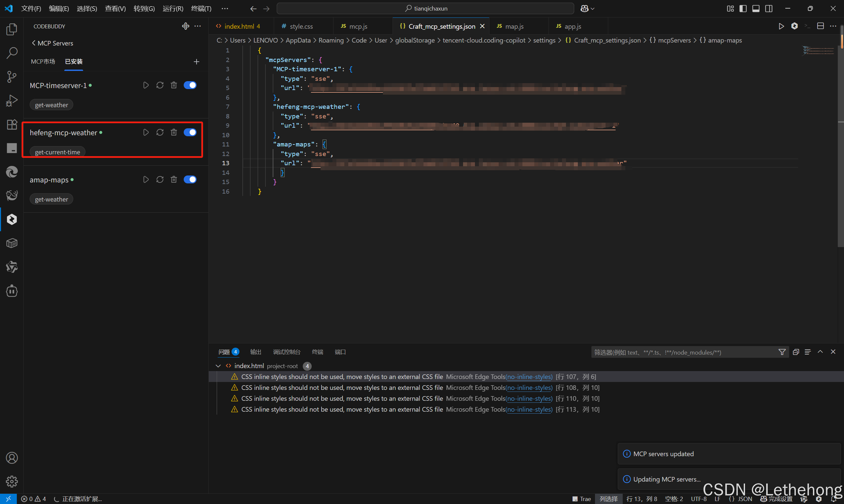Open the Explorer view in activity bar
This screenshot has width=844, height=504.
coord(12,29)
